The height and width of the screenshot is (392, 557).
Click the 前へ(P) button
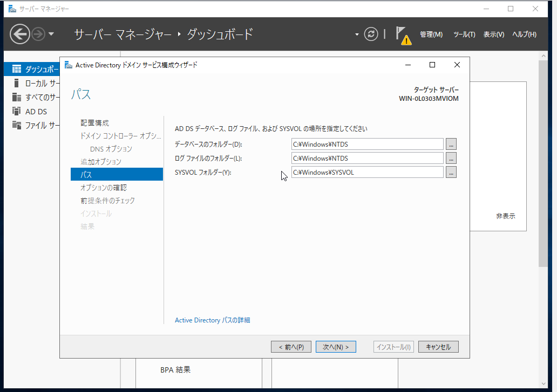291,347
